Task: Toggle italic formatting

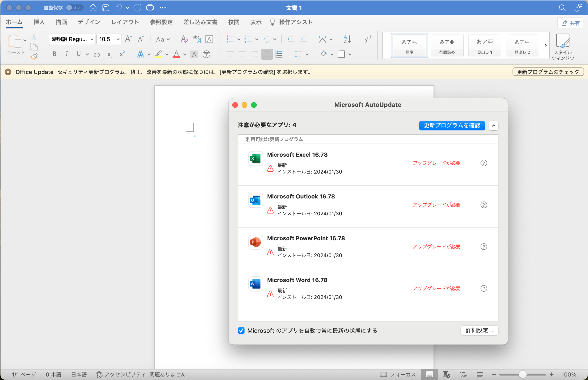Action: point(67,54)
